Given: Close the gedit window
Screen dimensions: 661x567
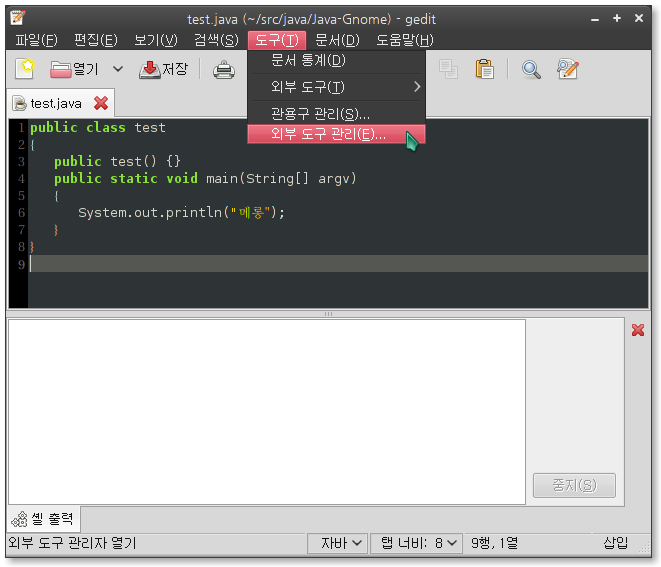Looking at the screenshot, I should pos(639,18).
